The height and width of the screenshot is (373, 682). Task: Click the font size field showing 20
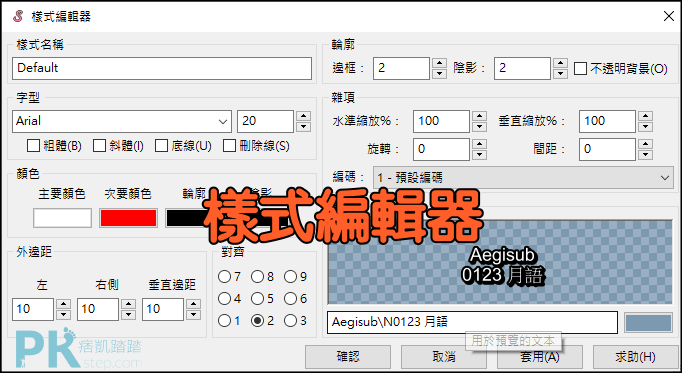(265, 121)
